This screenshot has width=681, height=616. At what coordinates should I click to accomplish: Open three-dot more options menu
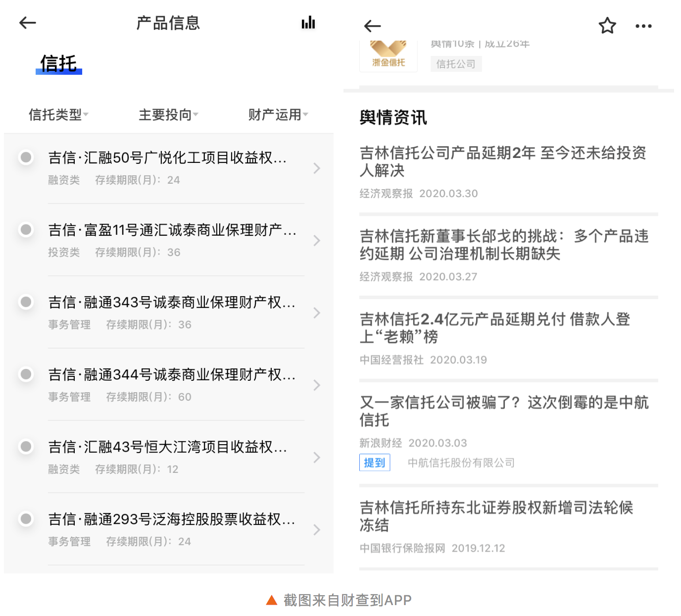point(643,26)
